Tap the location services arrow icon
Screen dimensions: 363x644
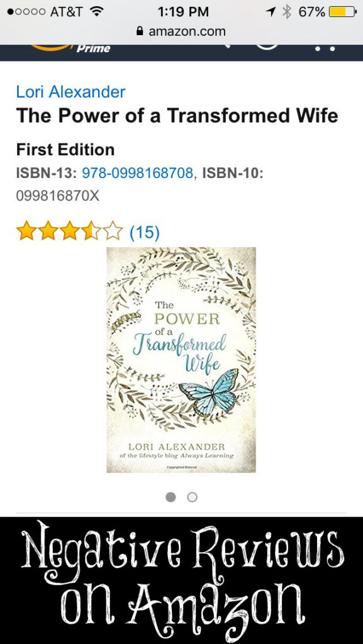point(271,12)
